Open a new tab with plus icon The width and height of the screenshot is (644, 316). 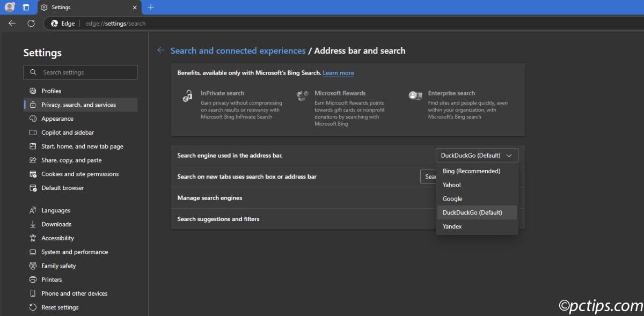(151, 8)
